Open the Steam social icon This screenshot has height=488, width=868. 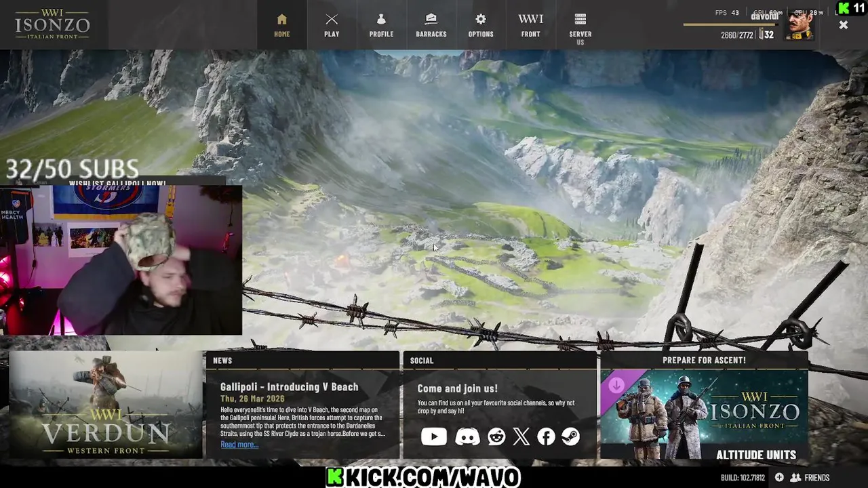click(x=570, y=436)
